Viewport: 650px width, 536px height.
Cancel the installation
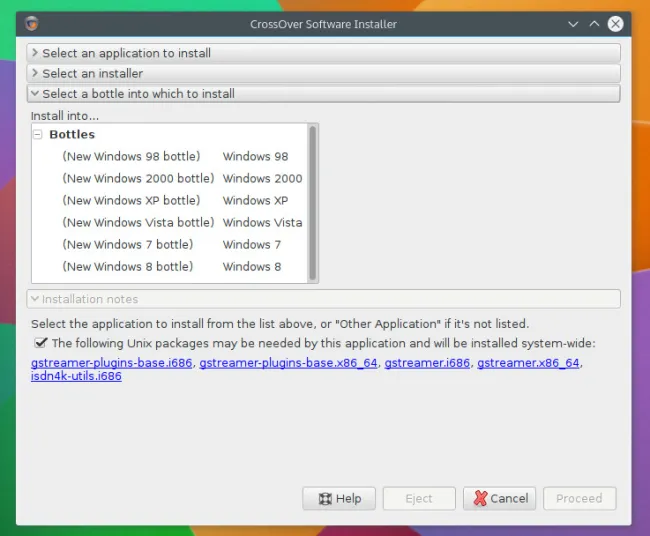[500, 498]
